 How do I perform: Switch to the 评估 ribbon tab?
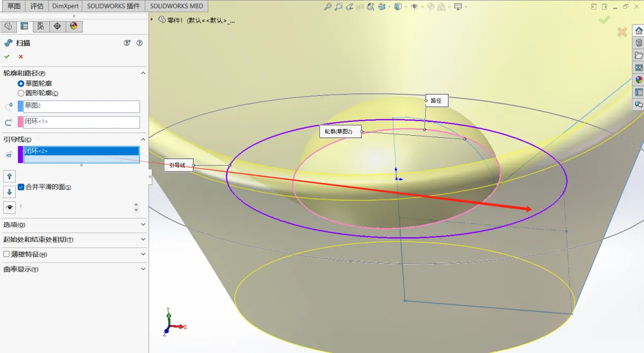(x=37, y=6)
